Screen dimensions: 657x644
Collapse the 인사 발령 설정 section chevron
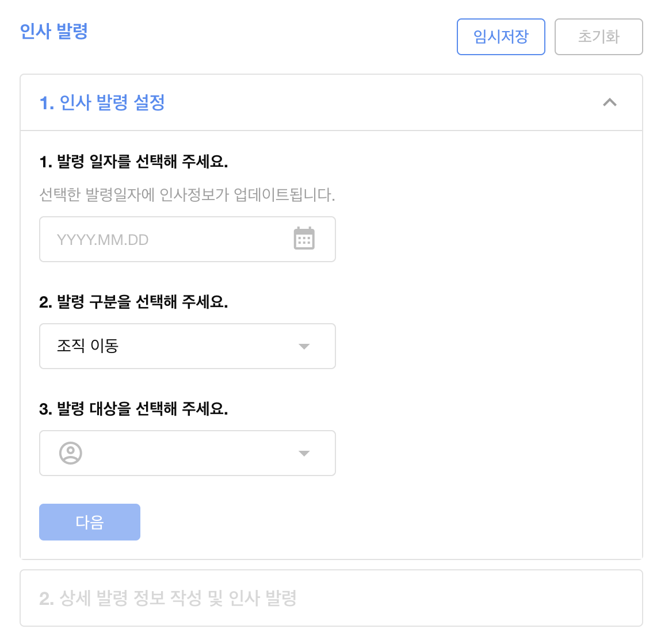[610, 102]
